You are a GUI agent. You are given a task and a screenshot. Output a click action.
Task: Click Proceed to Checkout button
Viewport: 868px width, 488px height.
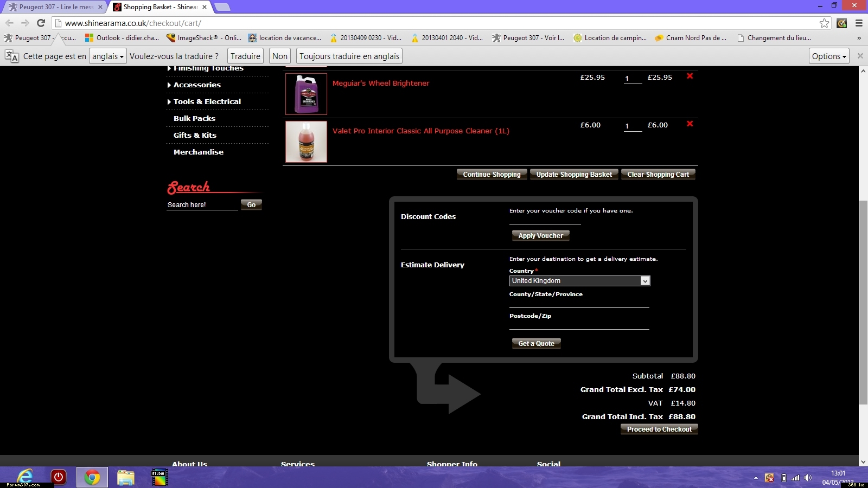tap(659, 429)
